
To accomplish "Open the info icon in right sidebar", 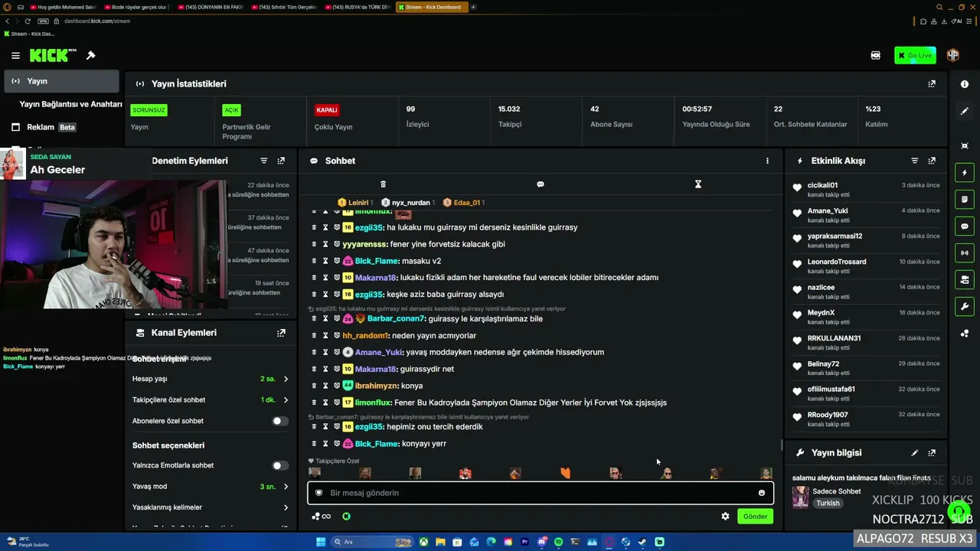I will click(x=965, y=84).
